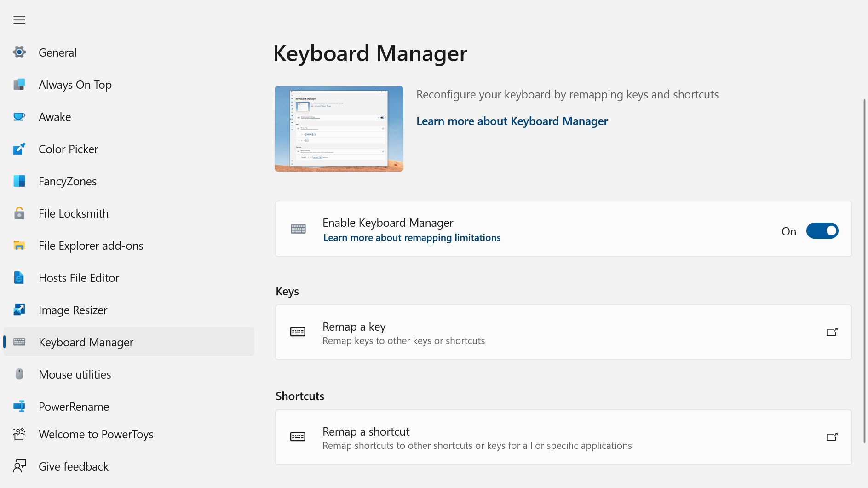The image size is (868, 488).
Task: Select the PowerRename icon
Action: click(x=19, y=406)
